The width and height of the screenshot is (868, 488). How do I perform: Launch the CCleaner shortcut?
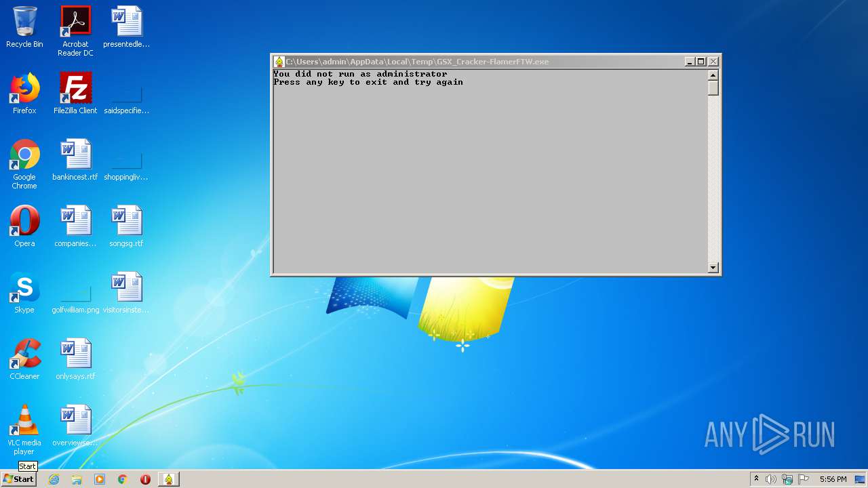[x=24, y=359]
